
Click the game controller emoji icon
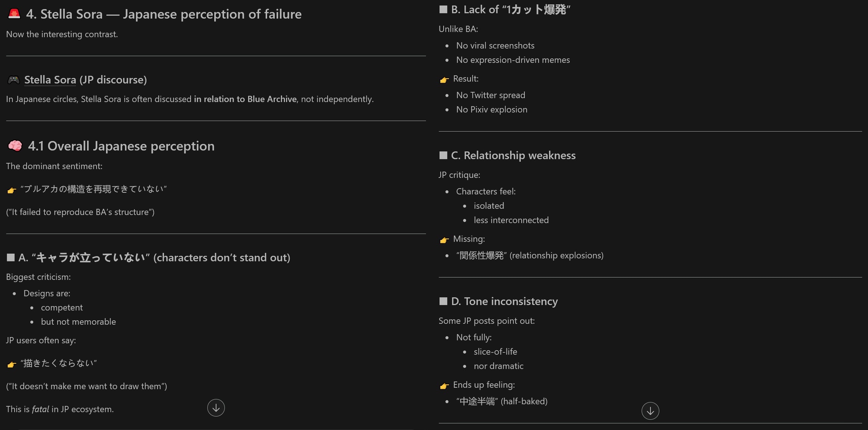click(x=14, y=79)
